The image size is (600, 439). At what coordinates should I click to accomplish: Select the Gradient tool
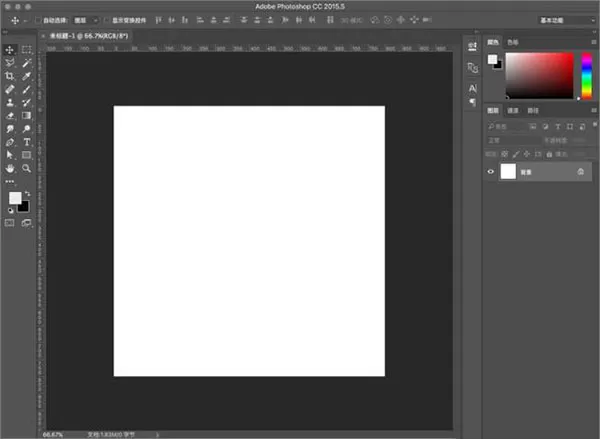click(x=26, y=115)
